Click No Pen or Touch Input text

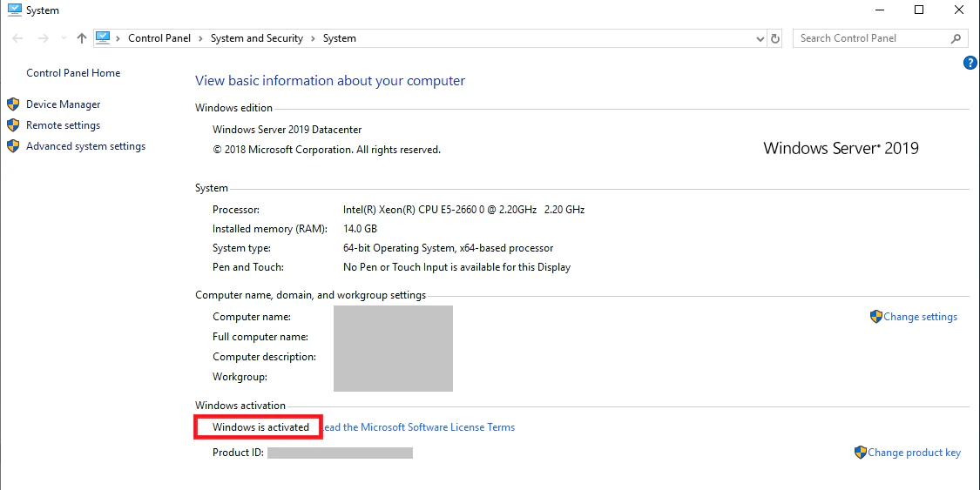tap(456, 267)
